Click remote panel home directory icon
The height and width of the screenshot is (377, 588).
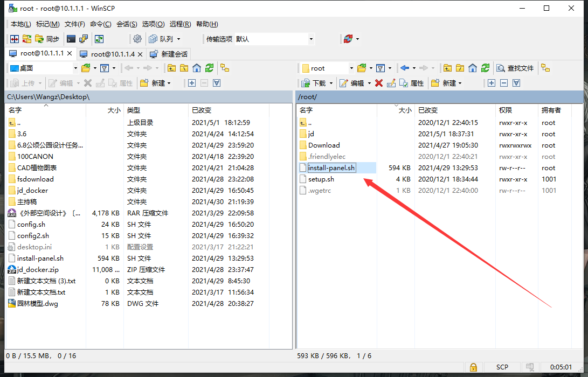[473, 68]
